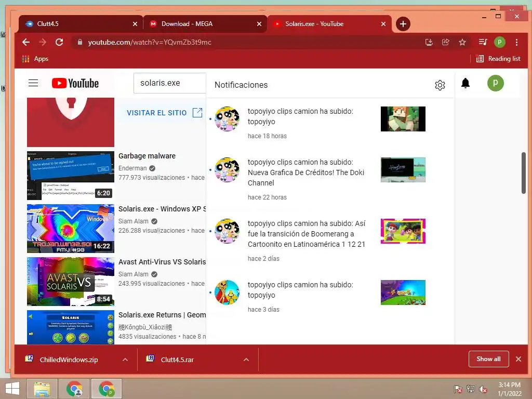Expand ChilledWindows.zip download options

(x=125, y=360)
